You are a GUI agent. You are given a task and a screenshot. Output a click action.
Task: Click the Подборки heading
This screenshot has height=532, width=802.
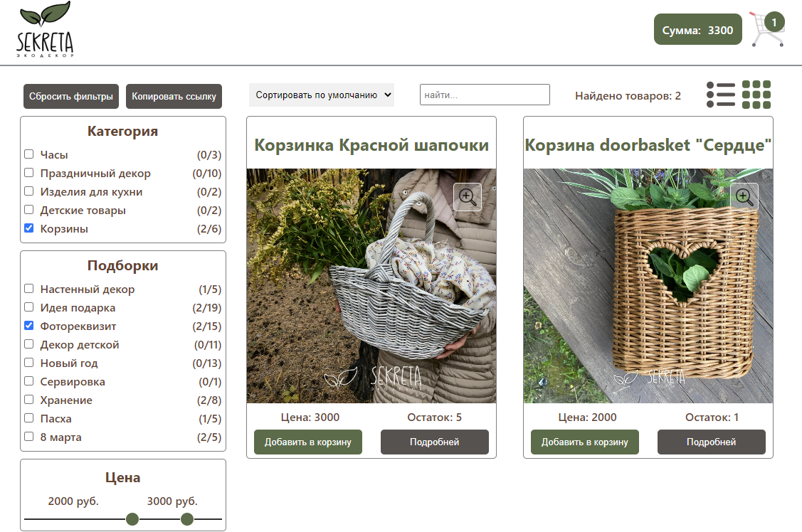tap(122, 266)
